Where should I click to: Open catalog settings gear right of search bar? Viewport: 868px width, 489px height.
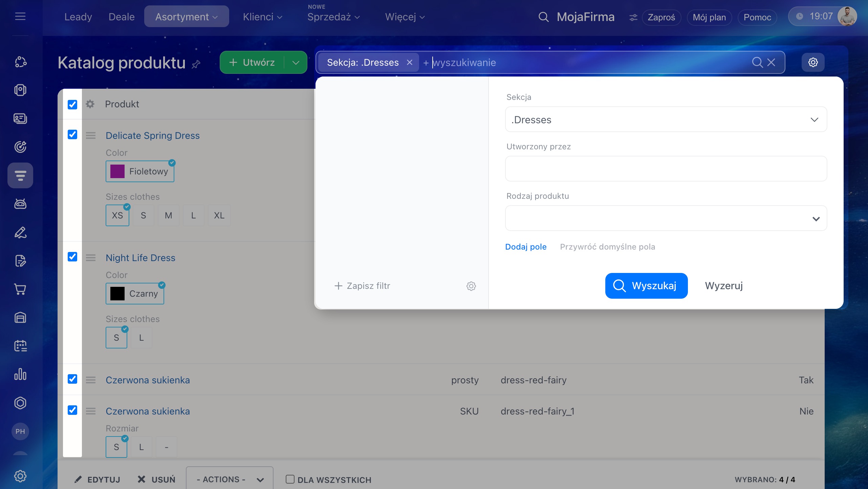coord(813,62)
